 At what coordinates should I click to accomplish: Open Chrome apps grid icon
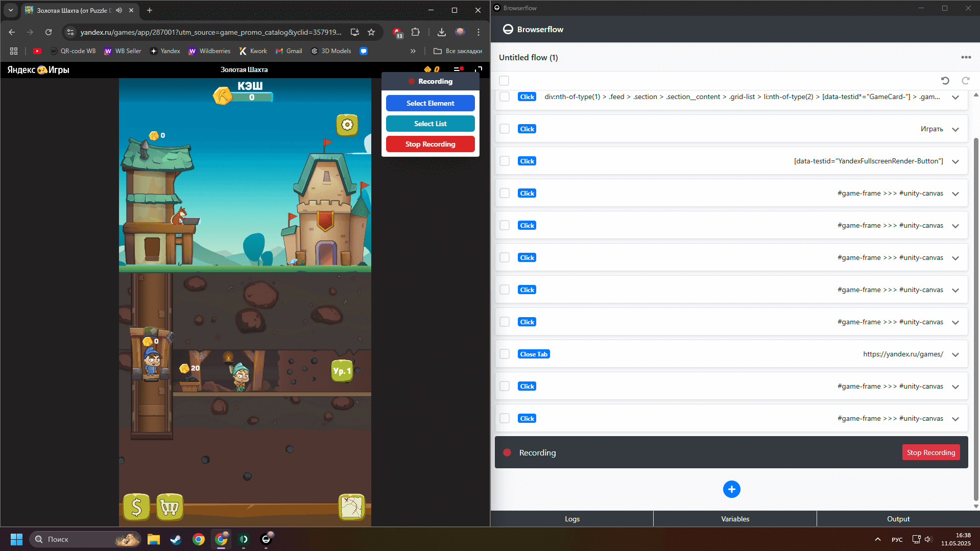point(14,51)
